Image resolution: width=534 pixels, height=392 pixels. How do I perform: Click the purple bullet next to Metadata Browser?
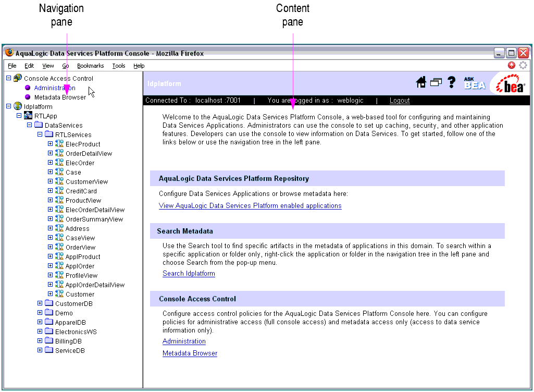click(28, 97)
